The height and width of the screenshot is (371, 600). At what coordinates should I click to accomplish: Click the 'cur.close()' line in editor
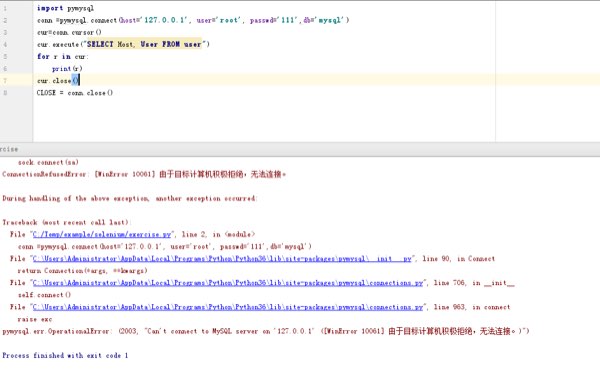(58, 81)
